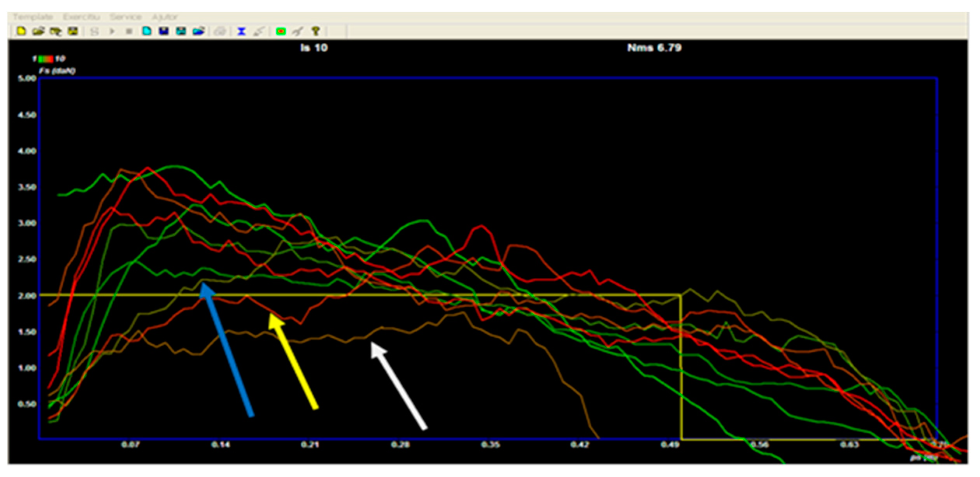
Task: Open the Service menu
Action: [125, 17]
